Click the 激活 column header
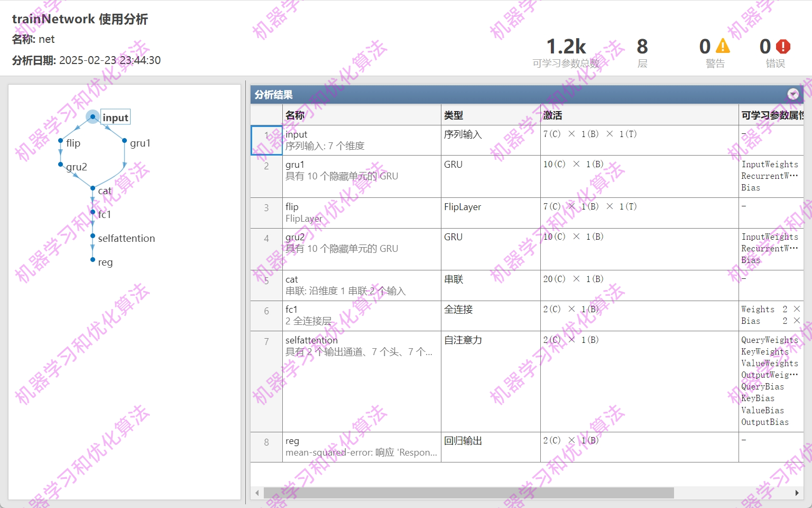812x508 pixels. tap(553, 115)
